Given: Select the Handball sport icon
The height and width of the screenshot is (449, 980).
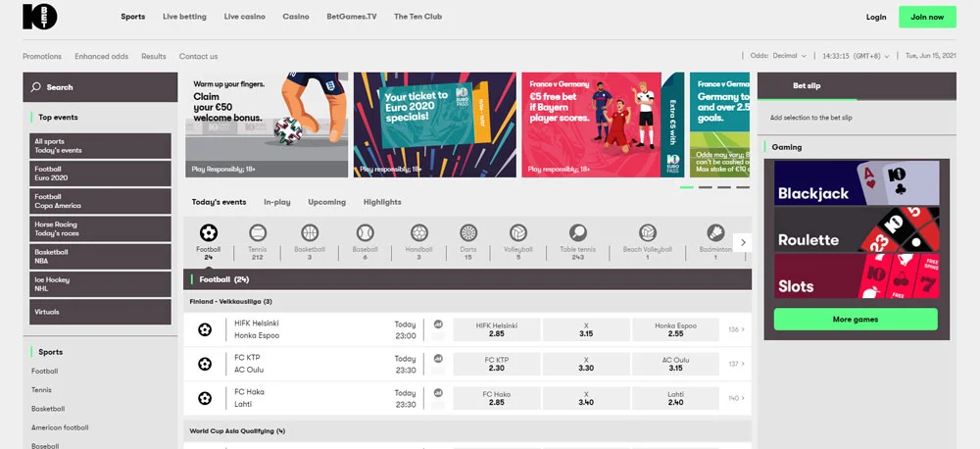Looking at the screenshot, I should tap(418, 233).
